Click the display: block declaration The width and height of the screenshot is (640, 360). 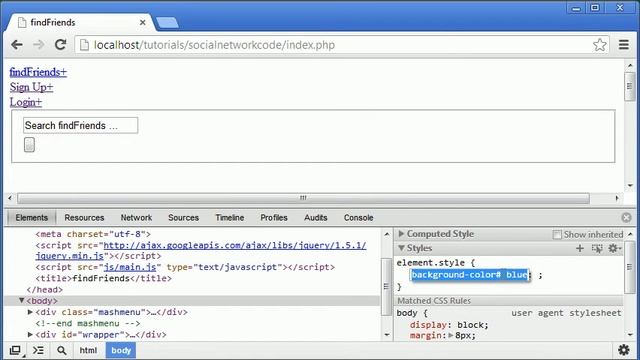[x=449, y=325]
